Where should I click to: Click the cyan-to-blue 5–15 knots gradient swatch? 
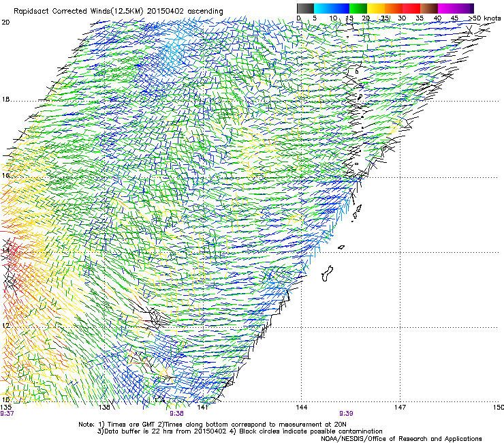(x=332, y=8)
